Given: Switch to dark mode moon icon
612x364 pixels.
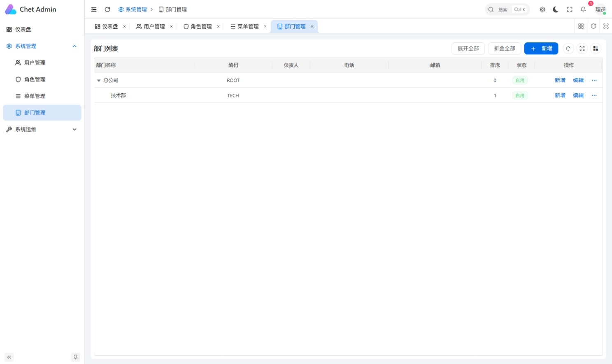Looking at the screenshot, I should [x=556, y=9].
